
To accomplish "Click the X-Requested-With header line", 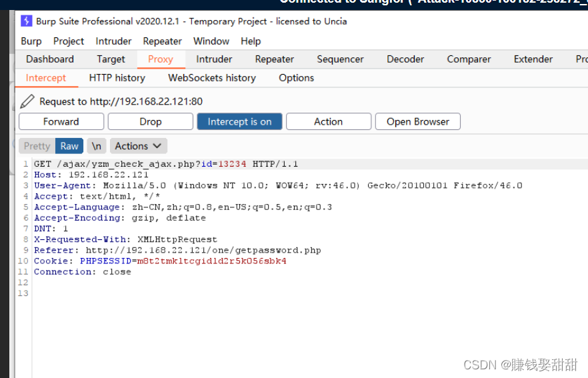I will pyautogui.click(x=125, y=239).
